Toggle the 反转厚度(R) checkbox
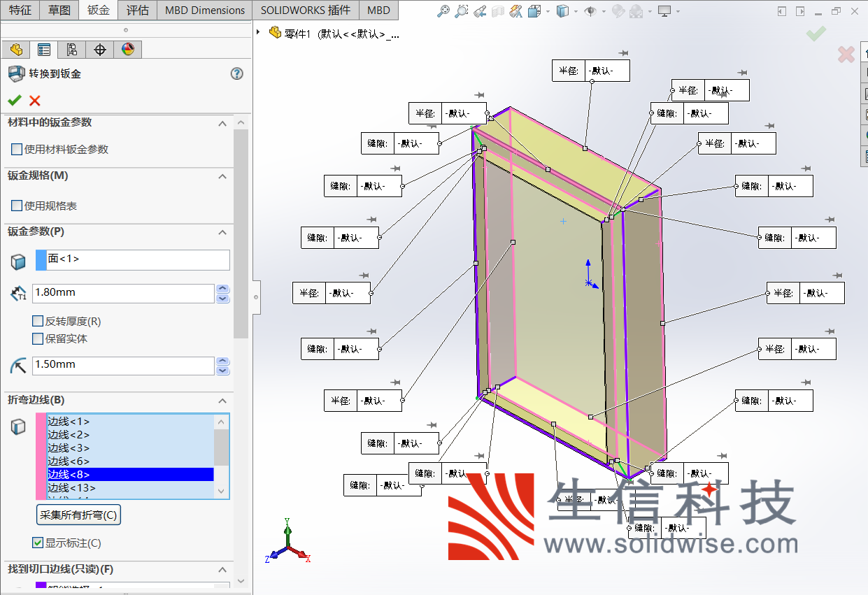This screenshot has height=595, width=868. (x=38, y=321)
